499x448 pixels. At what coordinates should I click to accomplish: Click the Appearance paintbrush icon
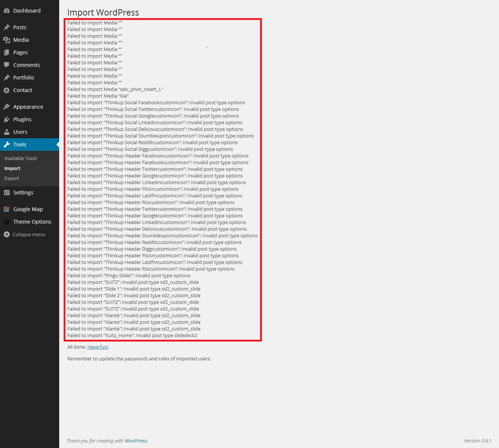click(x=7, y=107)
